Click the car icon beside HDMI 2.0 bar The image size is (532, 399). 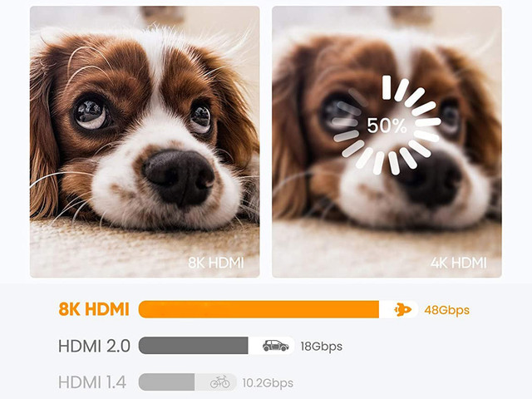pyautogui.click(x=275, y=346)
